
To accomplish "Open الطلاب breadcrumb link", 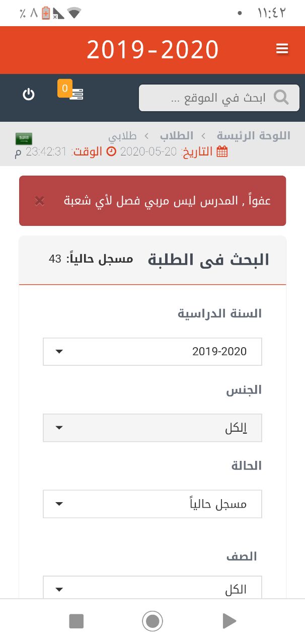I will click(x=177, y=136).
